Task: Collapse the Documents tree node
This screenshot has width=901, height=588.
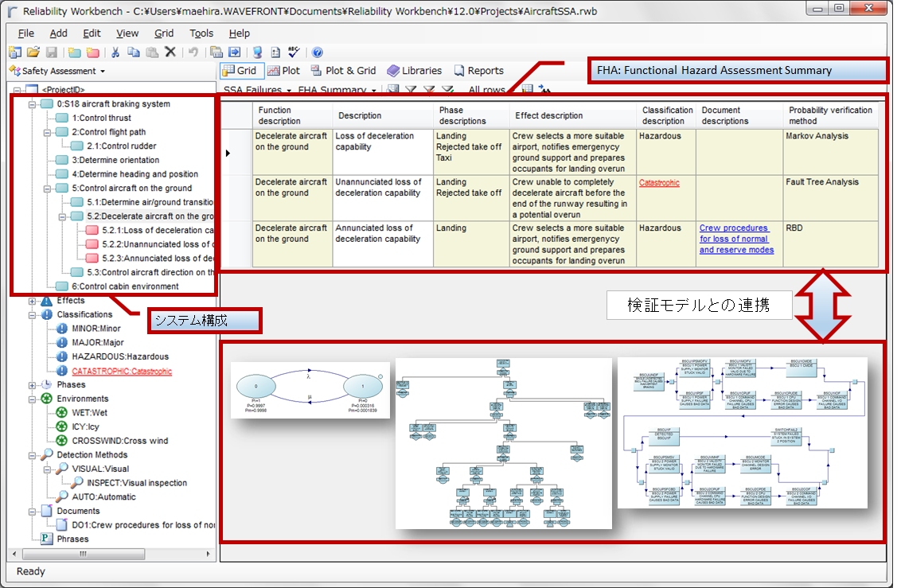Action: (x=32, y=511)
